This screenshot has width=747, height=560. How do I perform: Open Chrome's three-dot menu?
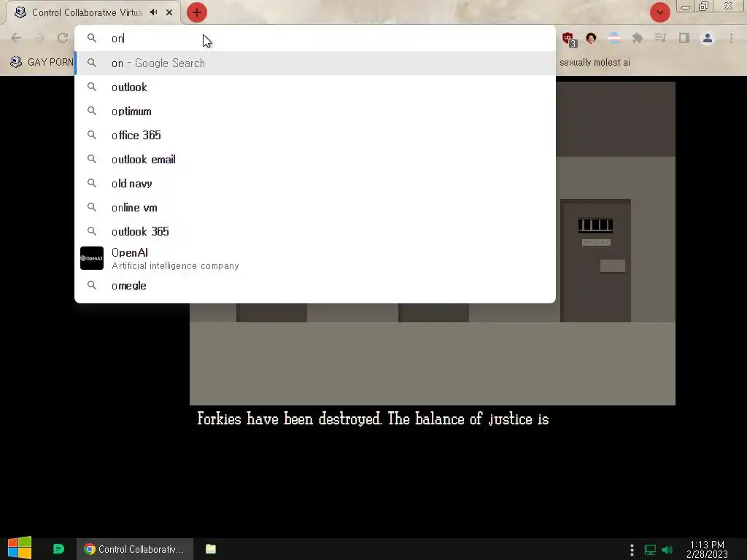pyautogui.click(x=731, y=38)
